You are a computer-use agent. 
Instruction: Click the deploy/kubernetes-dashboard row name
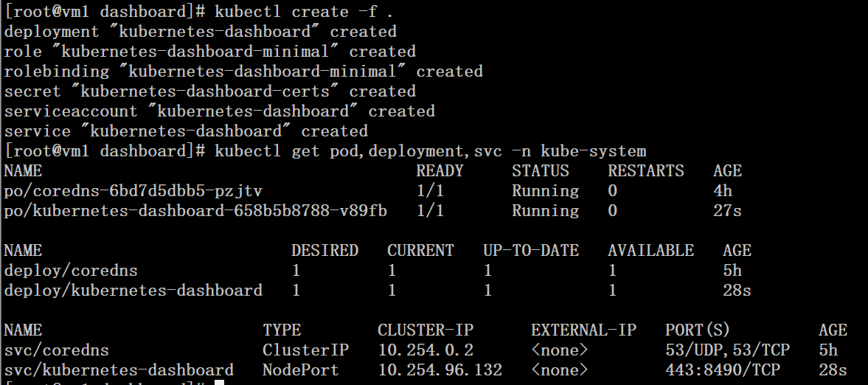(x=133, y=291)
